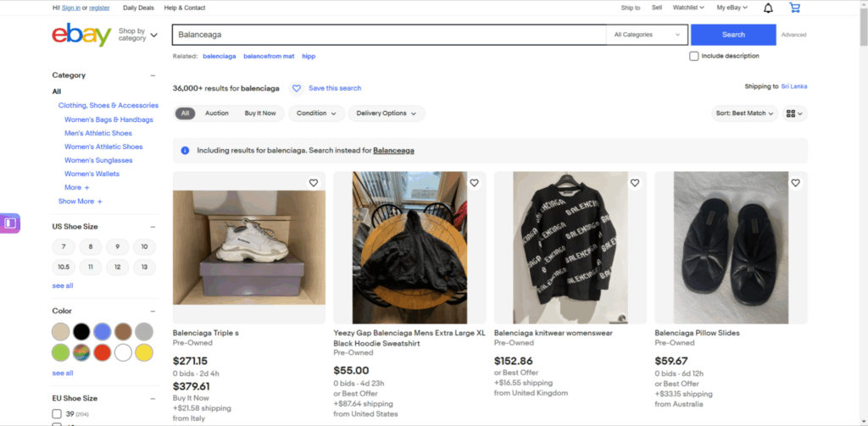Search instead for Balanceaga link

393,151
